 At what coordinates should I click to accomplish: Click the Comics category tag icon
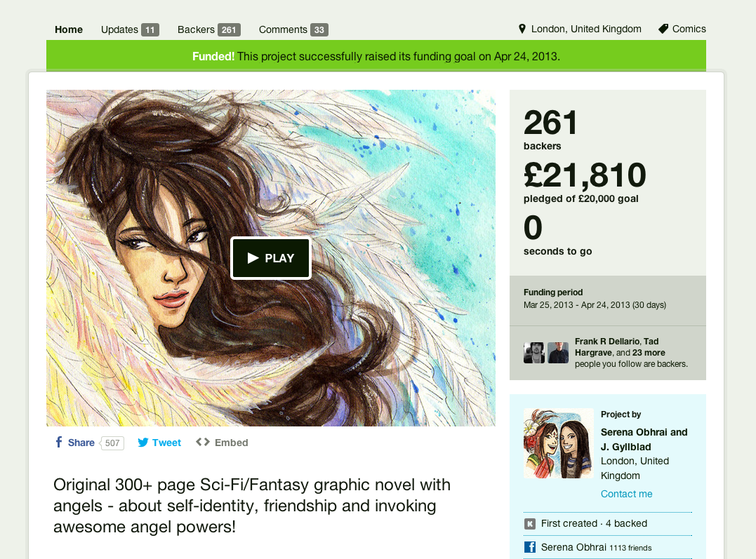tap(663, 29)
